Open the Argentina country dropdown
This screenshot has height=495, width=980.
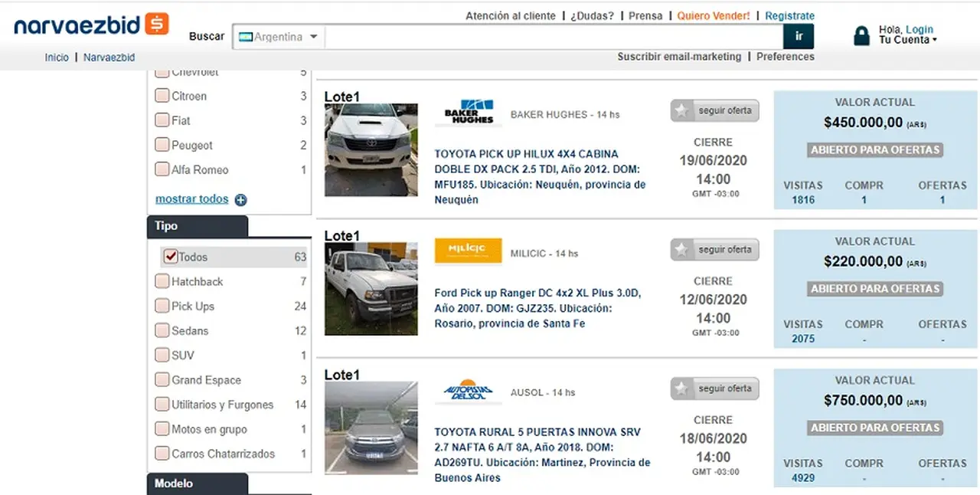(x=279, y=37)
